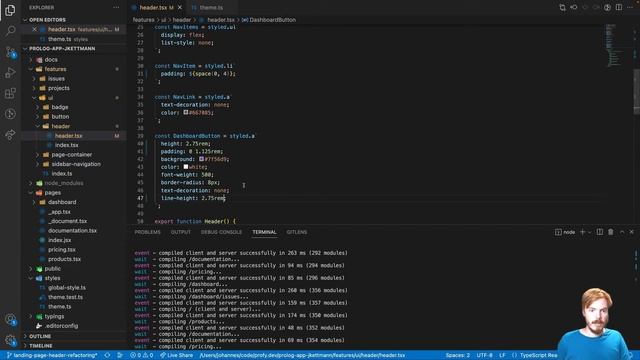Change end of line sequence LF

click(x=502, y=355)
